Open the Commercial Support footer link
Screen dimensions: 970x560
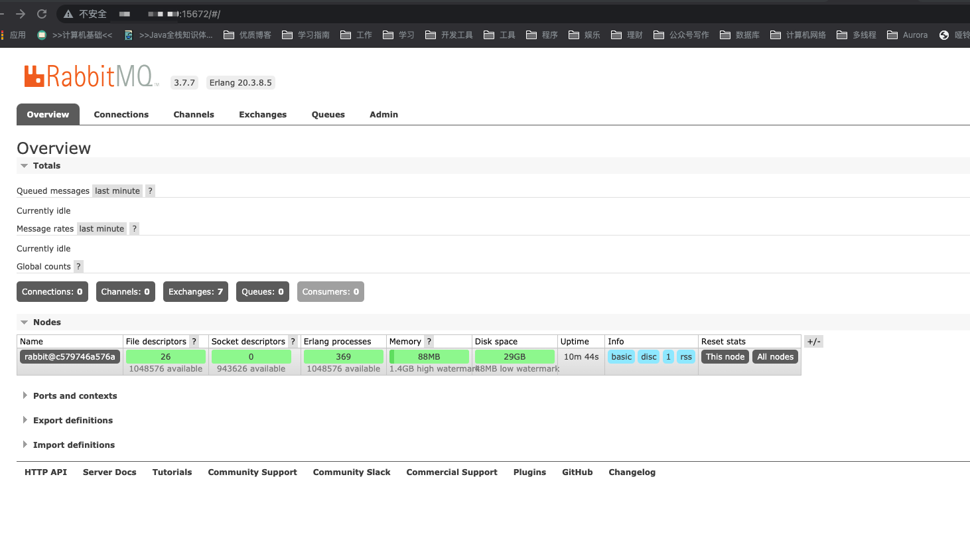click(x=452, y=472)
